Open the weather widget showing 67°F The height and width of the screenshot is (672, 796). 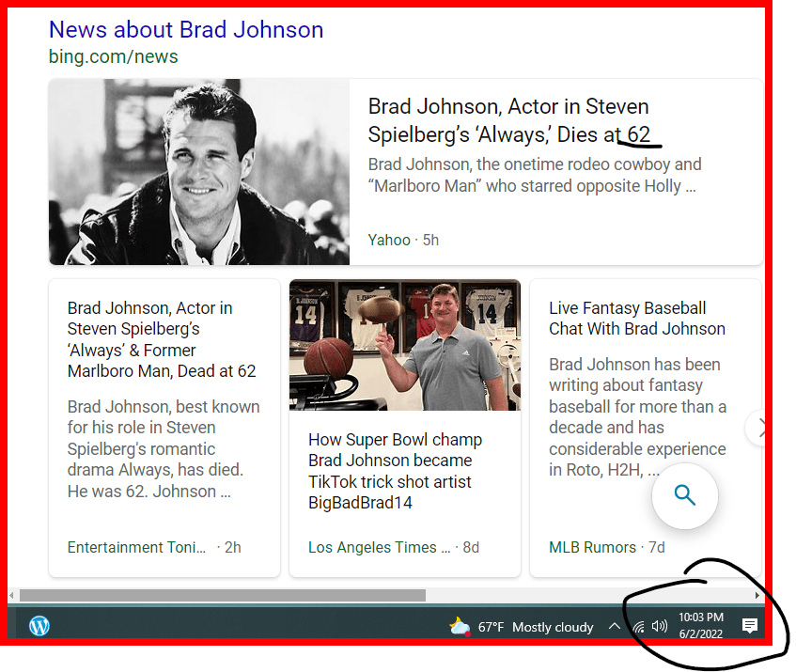pyautogui.click(x=522, y=627)
